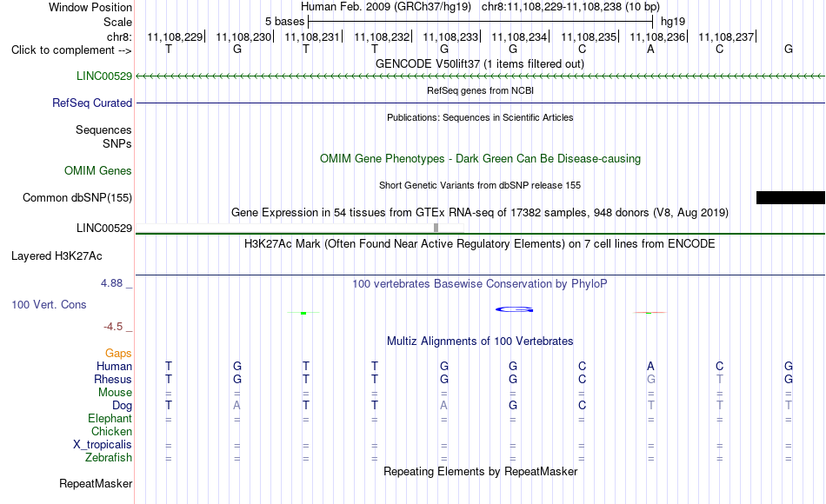Screen dimensions: 826x504
Task: Click the OMIM Gene Phenotypes track title
Action: point(480,158)
